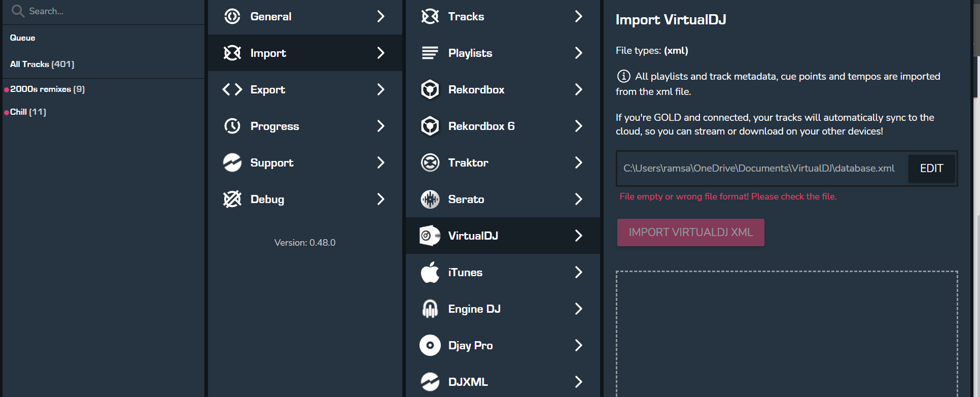
Task: Click the Rekordbox 6 logo icon
Action: (430, 126)
